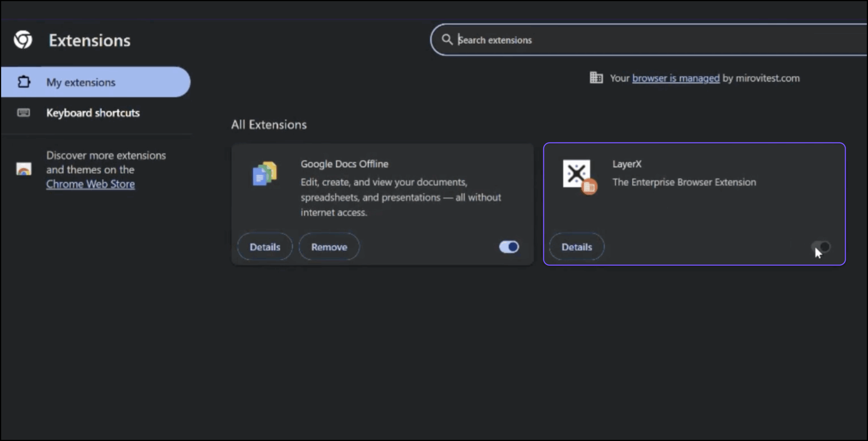
Task: Click the Google Docs Offline extension icon
Action: (x=265, y=173)
